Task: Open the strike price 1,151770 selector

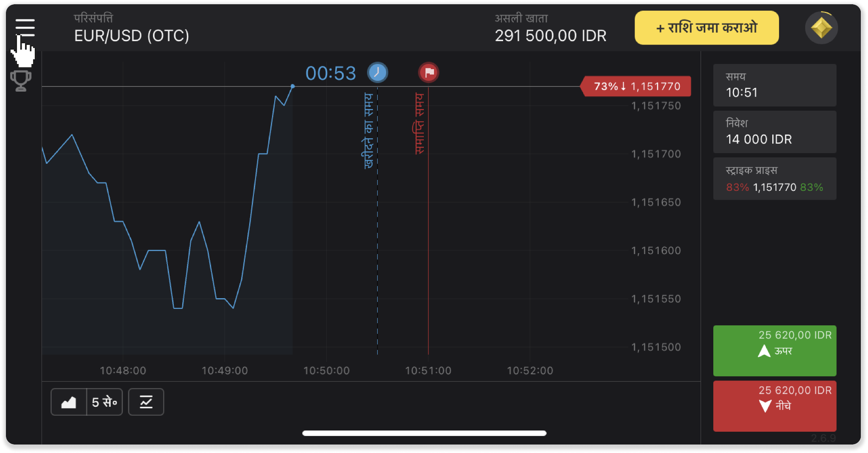Action: point(774,179)
